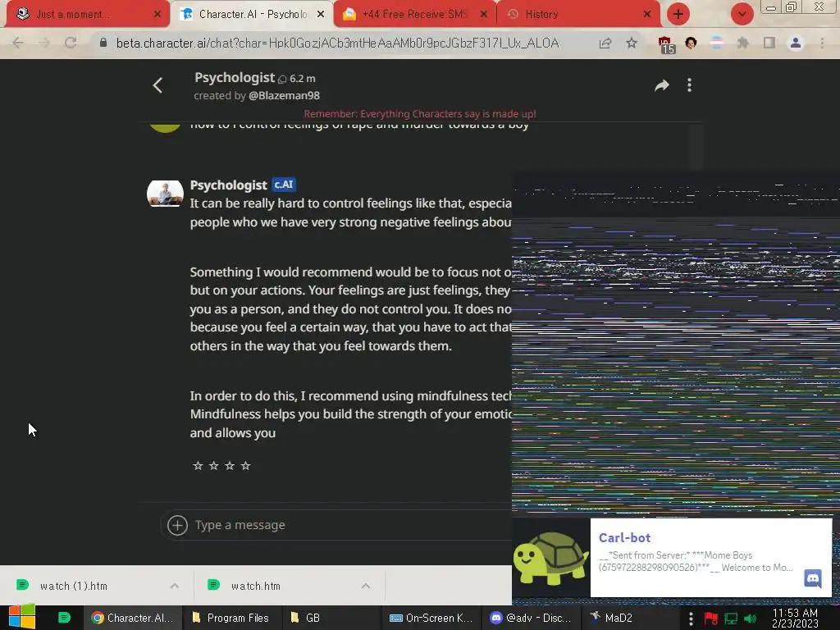The width and height of the screenshot is (840, 630).
Task: Go forward with the browser forward arrow
Action: [x=44, y=43]
